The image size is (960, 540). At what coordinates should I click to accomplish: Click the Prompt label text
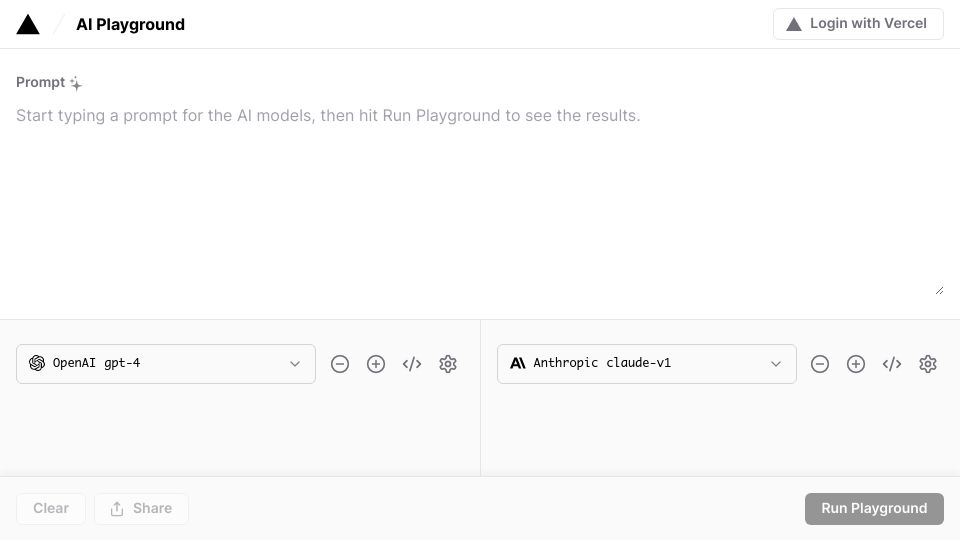click(x=40, y=83)
